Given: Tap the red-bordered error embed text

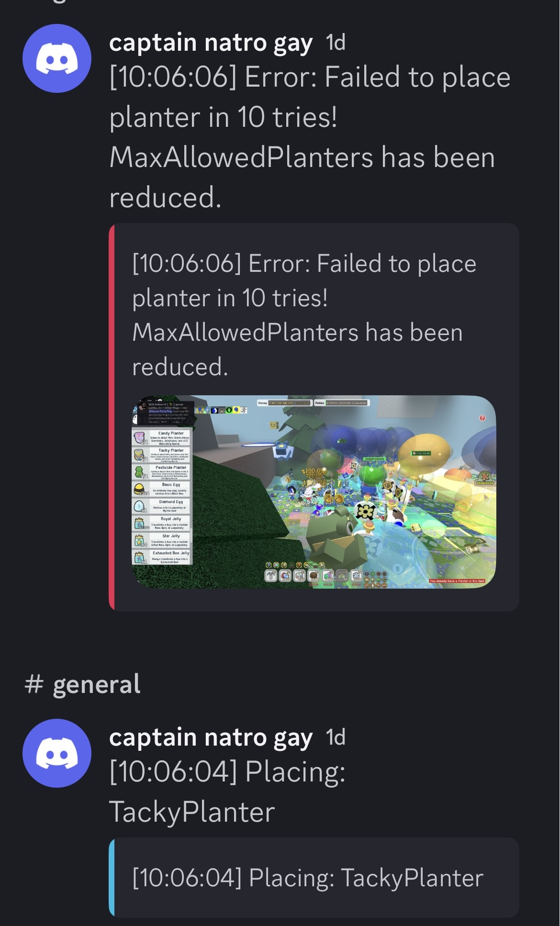Looking at the screenshot, I should [x=304, y=315].
